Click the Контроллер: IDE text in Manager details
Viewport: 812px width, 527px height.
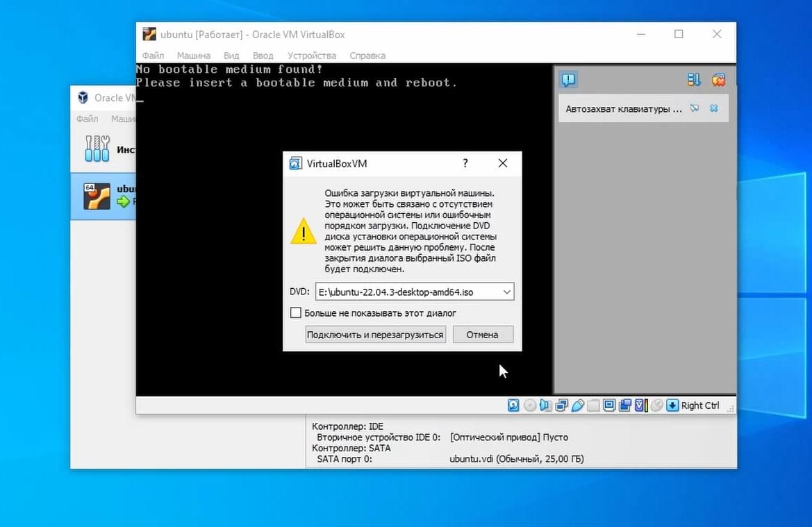point(347,426)
